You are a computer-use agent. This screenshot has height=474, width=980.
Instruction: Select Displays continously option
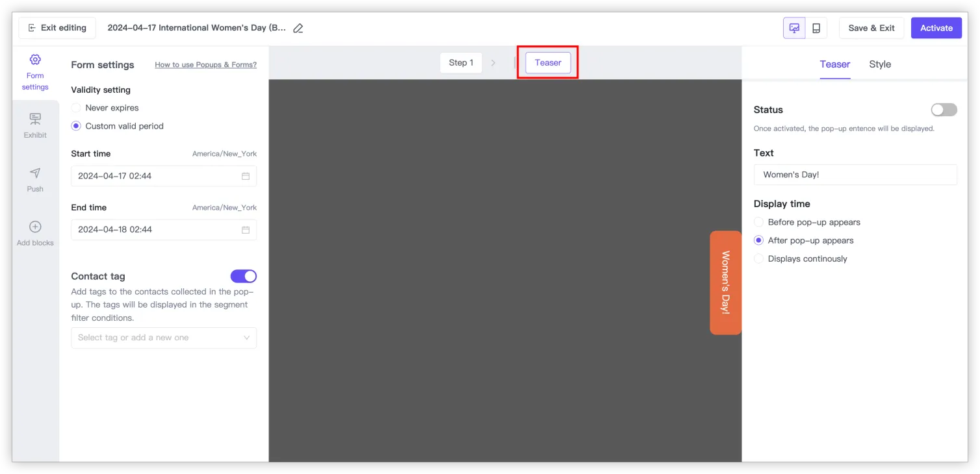758,258
